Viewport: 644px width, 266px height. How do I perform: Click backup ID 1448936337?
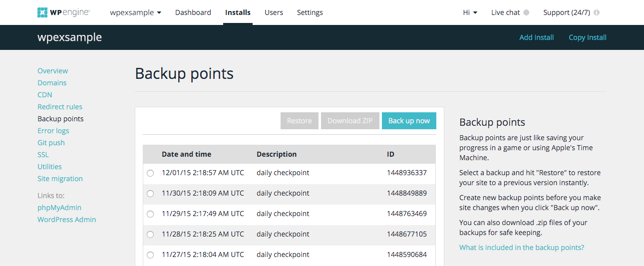(407, 173)
